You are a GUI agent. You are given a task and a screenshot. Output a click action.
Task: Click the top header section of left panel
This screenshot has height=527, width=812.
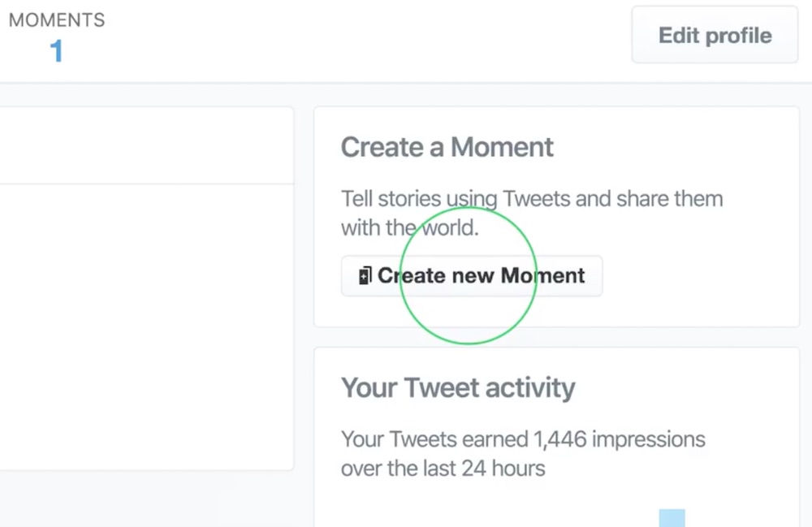pos(146,145)
